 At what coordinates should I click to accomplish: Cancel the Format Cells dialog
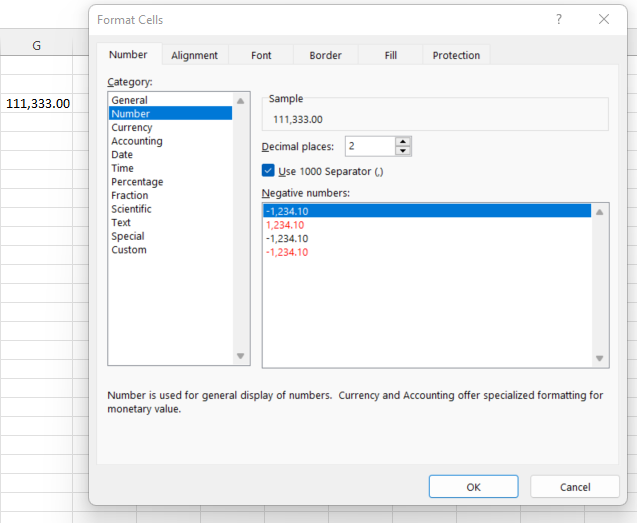pos(575,487)
